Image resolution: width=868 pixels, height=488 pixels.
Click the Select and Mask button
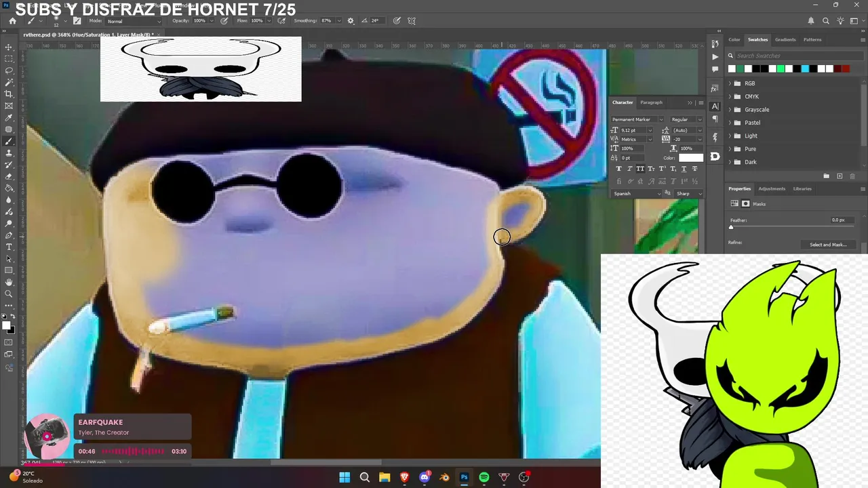click(x=828, y=245)
